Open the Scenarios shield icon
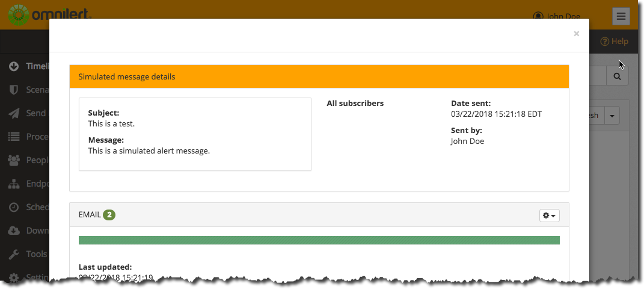The height and width of the screenshot is (289, 644). [14, 90]
